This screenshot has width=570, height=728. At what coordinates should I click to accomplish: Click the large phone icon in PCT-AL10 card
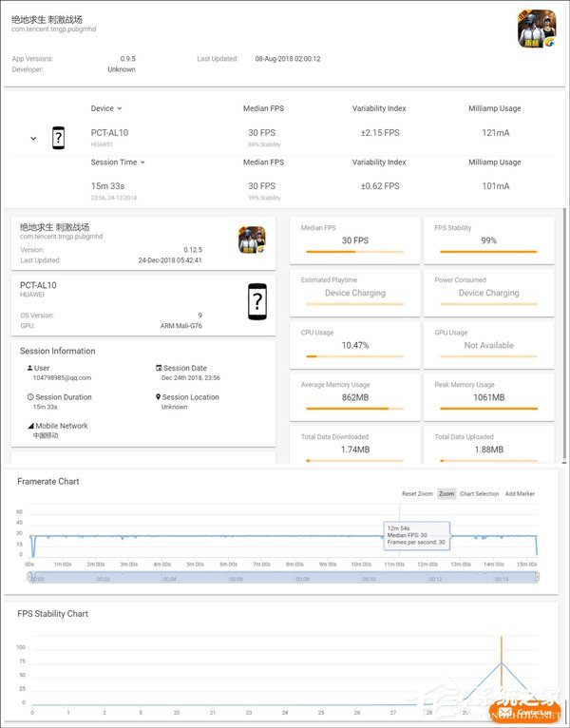[257, 302]
